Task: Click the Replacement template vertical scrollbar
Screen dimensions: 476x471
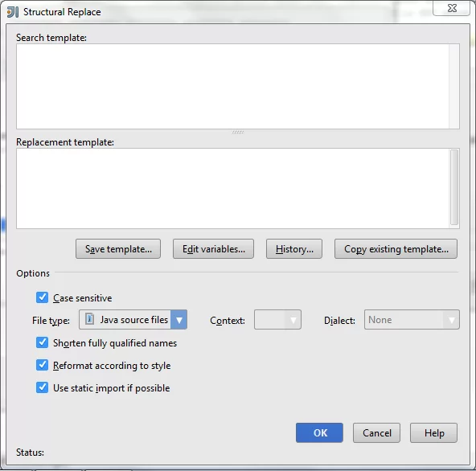Action: click(454, 187)
